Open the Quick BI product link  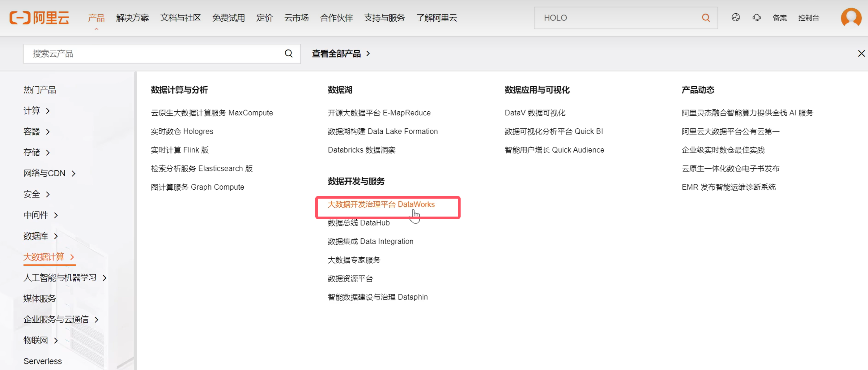click(x=553, y=131)
